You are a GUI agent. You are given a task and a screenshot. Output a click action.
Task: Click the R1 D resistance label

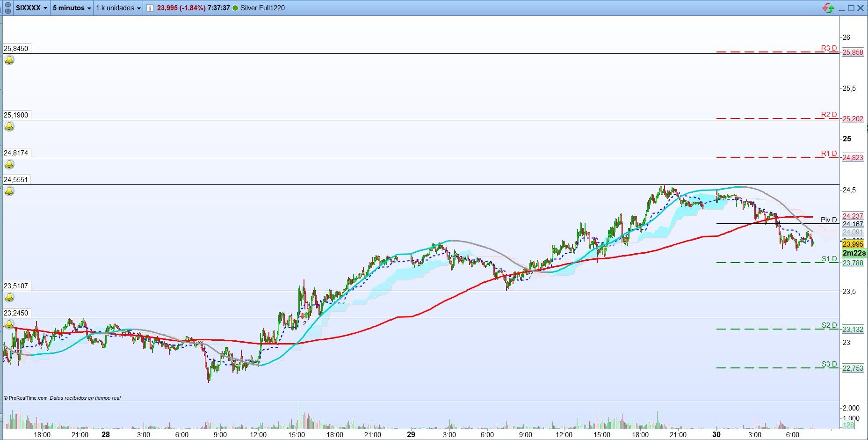click(x=829, y=154)
